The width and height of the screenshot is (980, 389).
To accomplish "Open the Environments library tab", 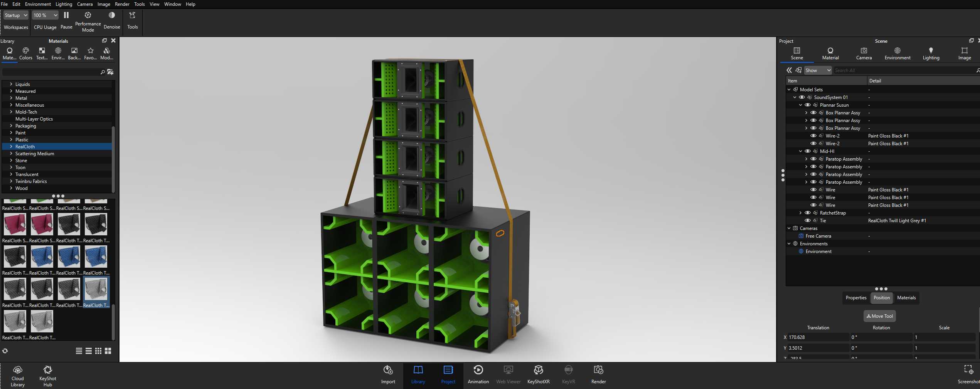I will 58,54.
